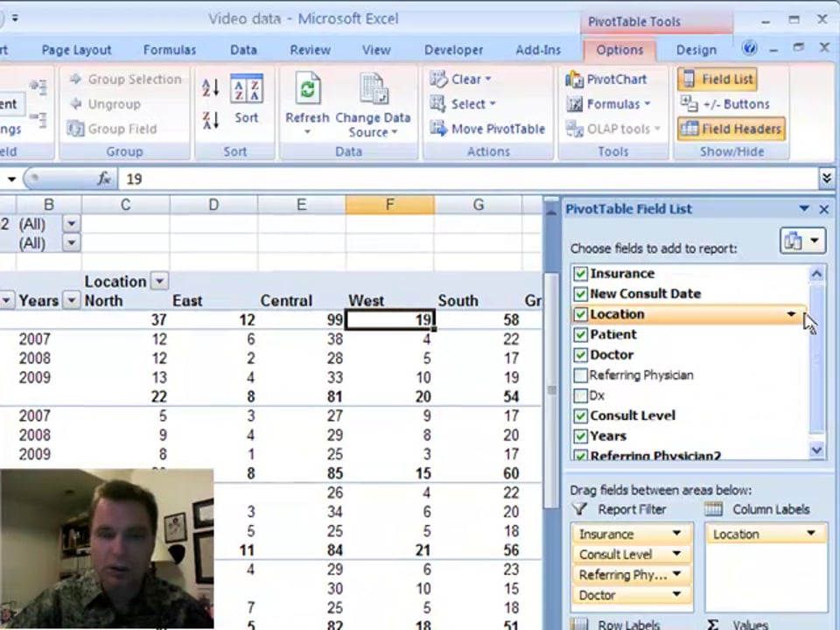This screenshot has width=840, height=630.
Task: Toggle the Field Headers button
Action: (731, 129)
